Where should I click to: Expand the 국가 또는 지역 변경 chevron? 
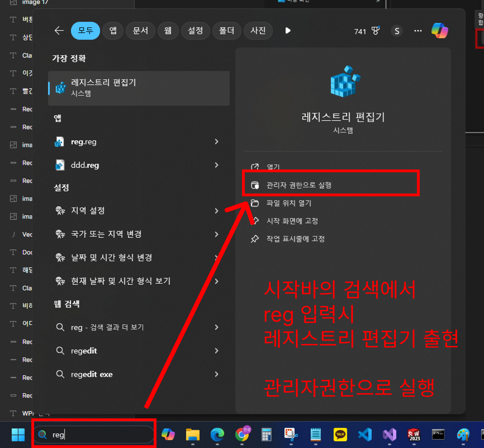click(x=217, y=234)
